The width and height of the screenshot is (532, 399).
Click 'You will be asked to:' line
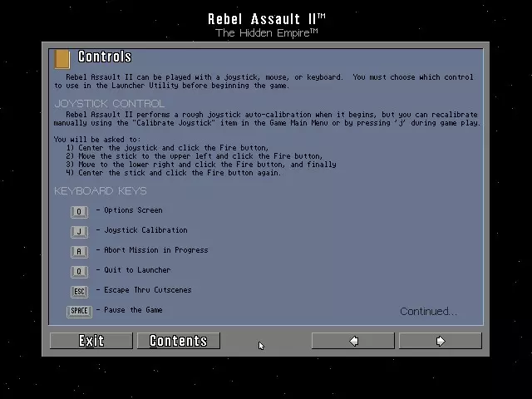(97, 140)
